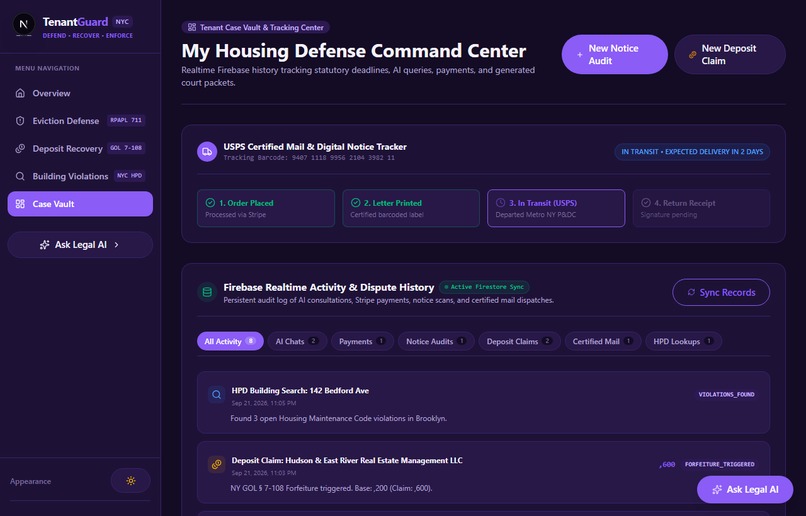Screen dimensions: 806x516
Task: Click the Sync Records button
Action: tap(721, 292)
